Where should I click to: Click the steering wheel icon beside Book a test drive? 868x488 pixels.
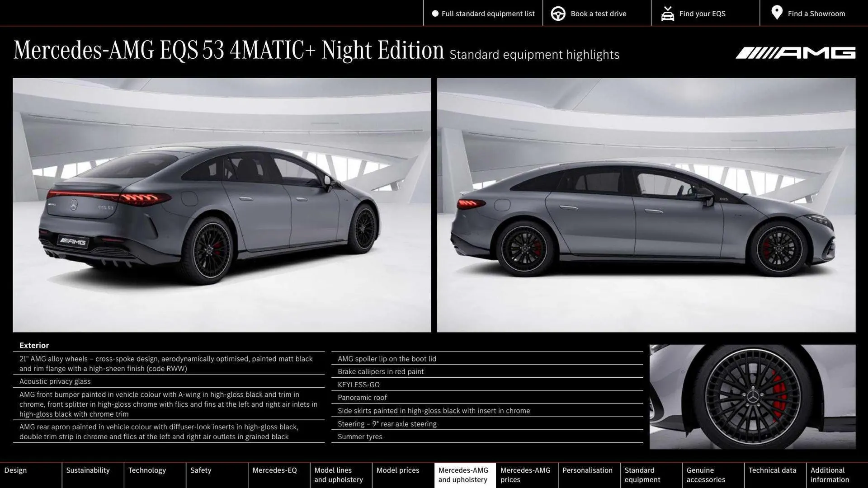point(558,14)
